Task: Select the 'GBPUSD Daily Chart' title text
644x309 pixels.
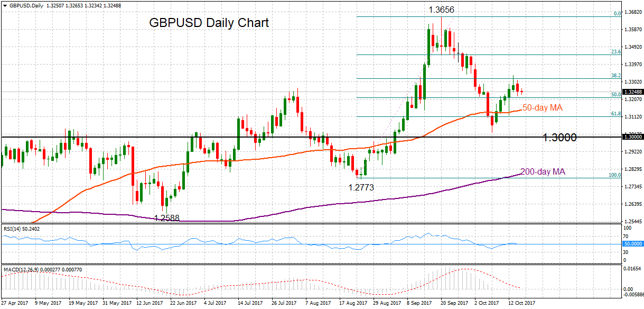Action: pos(209,23)
